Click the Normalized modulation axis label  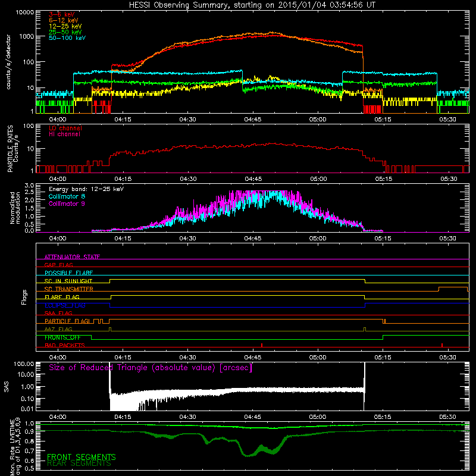[15, 208]
